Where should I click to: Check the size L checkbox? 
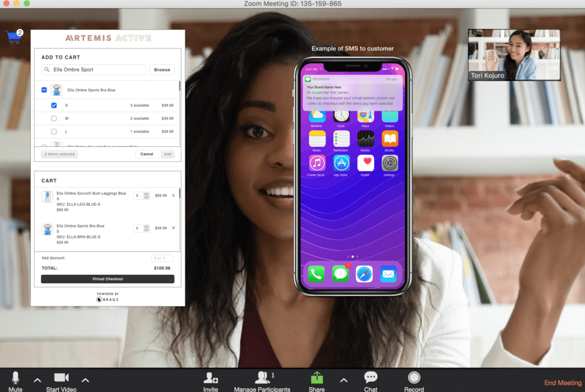pyautogui.click(x=54, y=131)
